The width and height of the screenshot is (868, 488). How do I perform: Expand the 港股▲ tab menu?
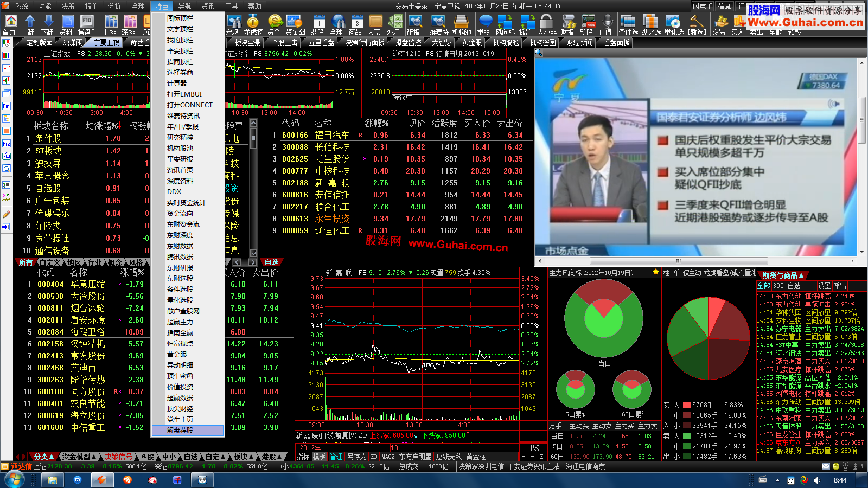tap(272, 457)
